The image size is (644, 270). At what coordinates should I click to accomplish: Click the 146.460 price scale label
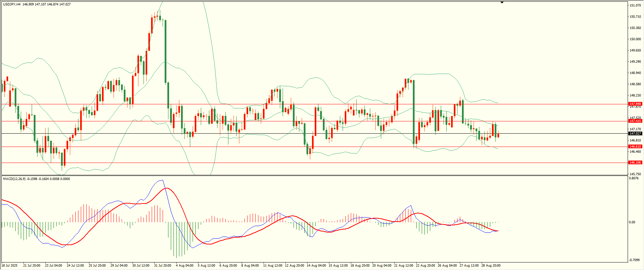coord(635,152)
